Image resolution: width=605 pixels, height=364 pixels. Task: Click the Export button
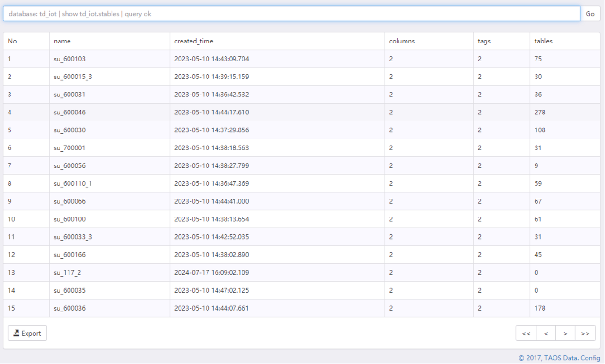point(27,333)
